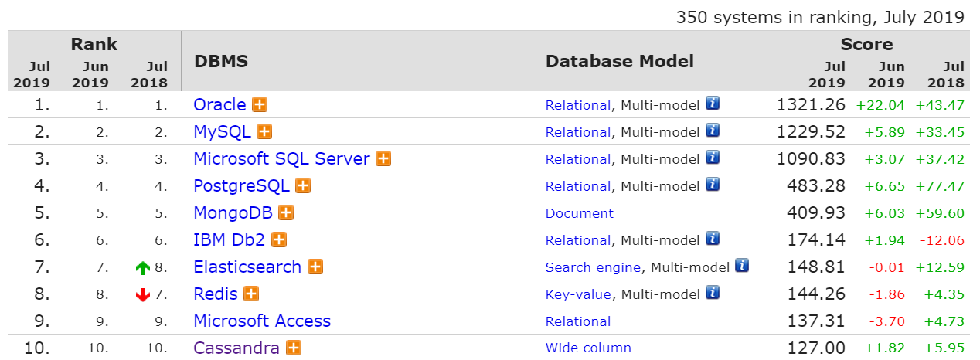Click Cassandra's score 127.00
980x360 pixels.
(x=816, y=348)
